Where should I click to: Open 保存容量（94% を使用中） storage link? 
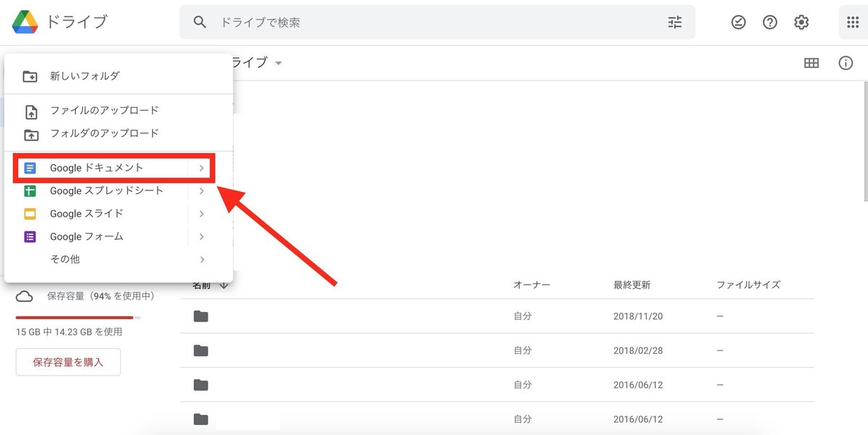pos(101,296)
